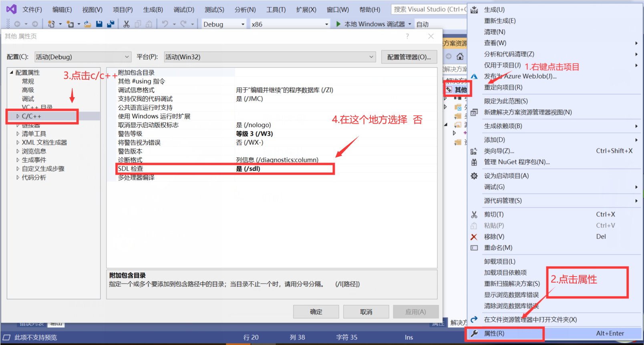Image resolution: width=644 pixels, height=345 pixels.
Task: Expand the XML 文档生成器 node arrow
Action: 18,142
